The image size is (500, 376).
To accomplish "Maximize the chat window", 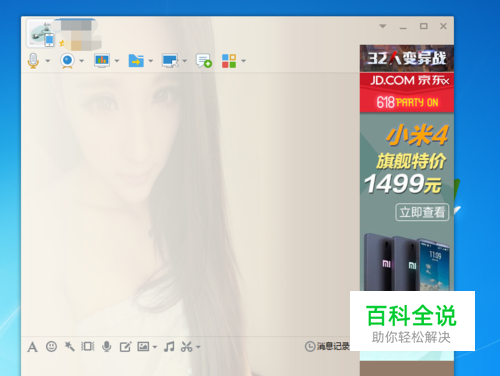I will pos(424,26).
